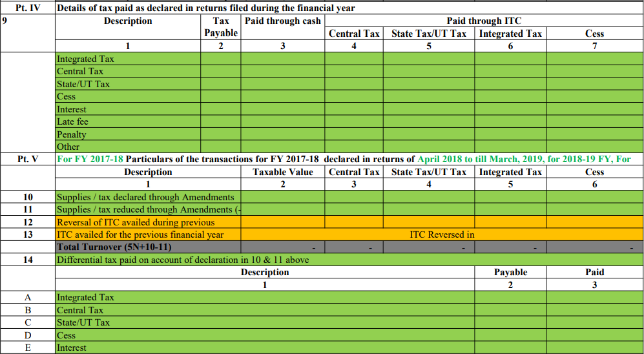Select row number 10 cell
644x354 pixels.
click(x=28, y=197)
